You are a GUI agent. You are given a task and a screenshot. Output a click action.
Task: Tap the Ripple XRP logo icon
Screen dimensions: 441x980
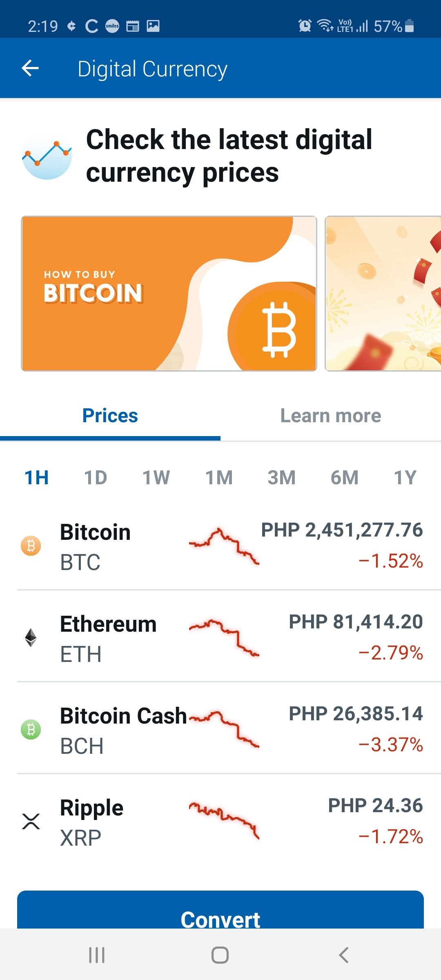(31, 821)
